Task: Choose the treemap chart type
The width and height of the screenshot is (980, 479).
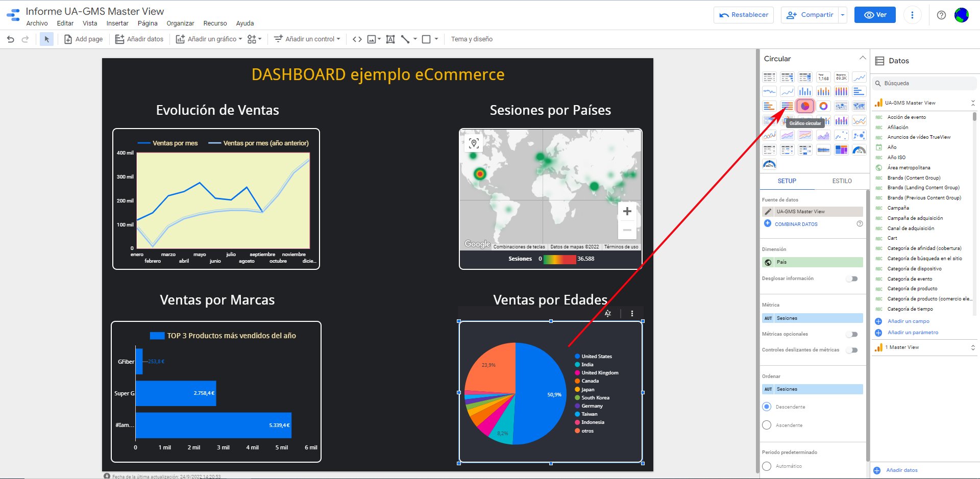Action: tap(841, 150)
